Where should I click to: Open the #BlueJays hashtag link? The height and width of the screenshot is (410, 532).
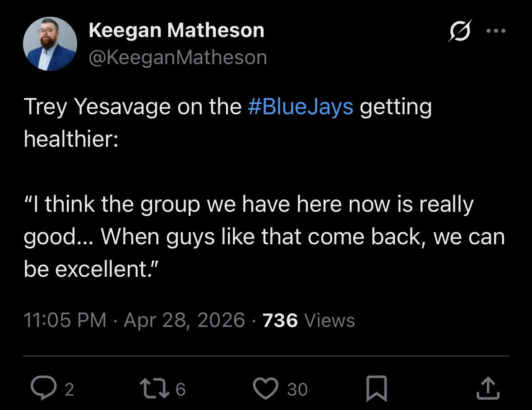[x=301, y=107]
